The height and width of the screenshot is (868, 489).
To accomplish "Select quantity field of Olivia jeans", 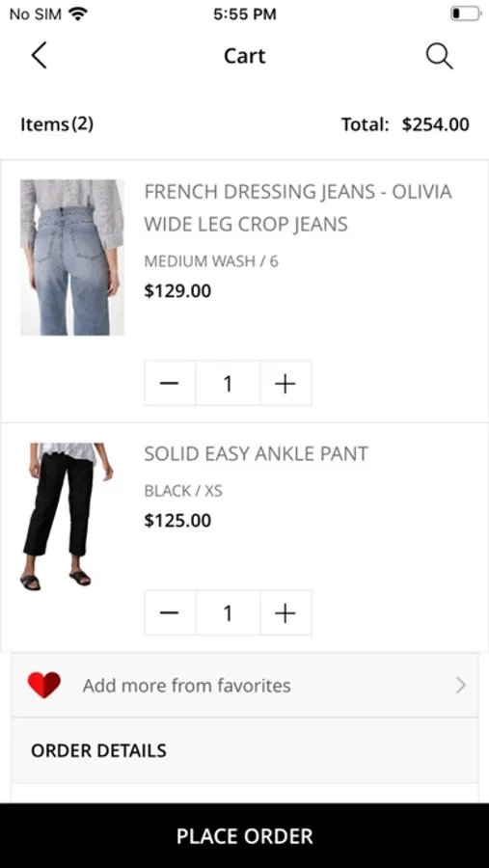I will (228, 383).
